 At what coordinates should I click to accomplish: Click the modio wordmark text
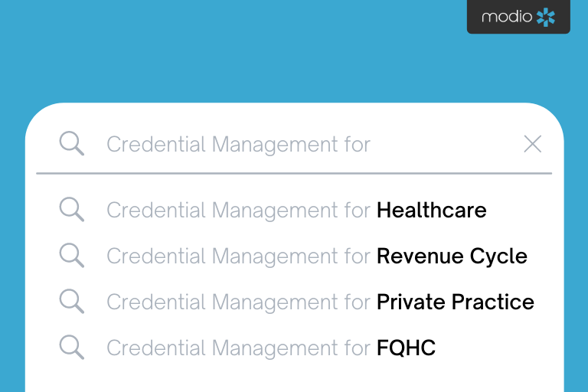click(506, 17)
